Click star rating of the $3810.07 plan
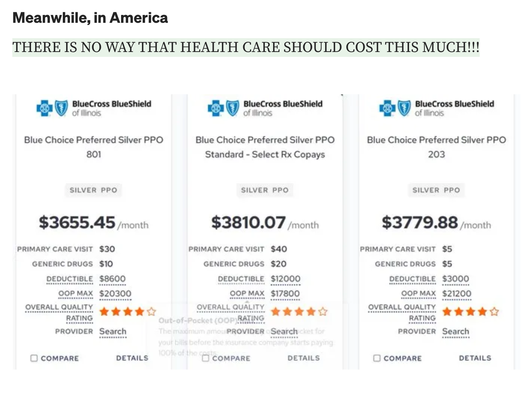The width and height of the screenshot is (532, 398). tap(299, 312)
